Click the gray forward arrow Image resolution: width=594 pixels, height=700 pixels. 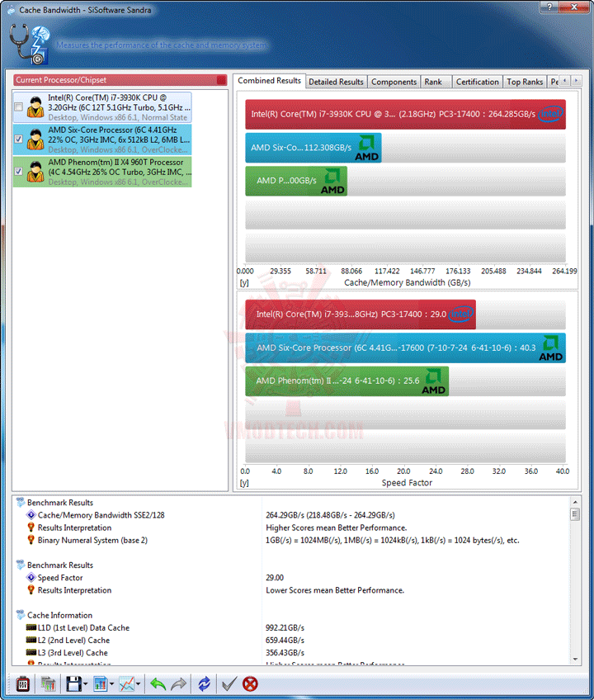click(178, 684)
